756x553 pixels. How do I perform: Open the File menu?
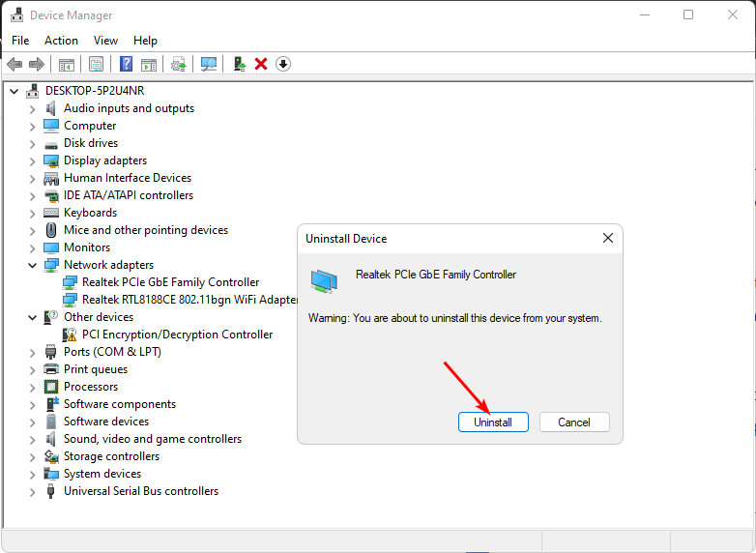coord(20,41)
